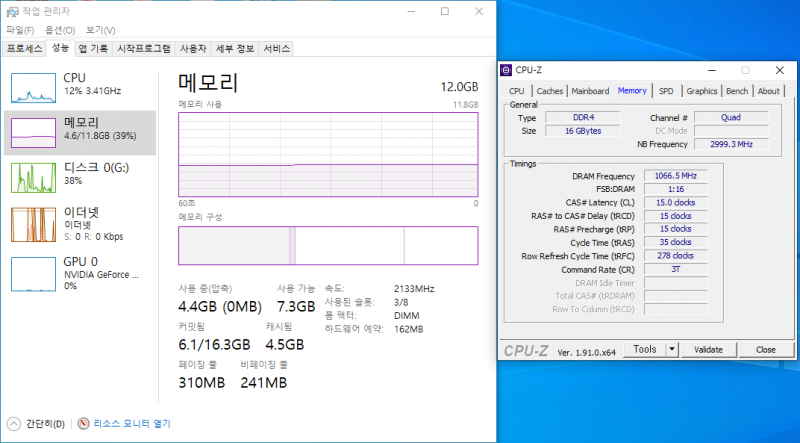Maximize the Task Manager window
The width and height of the screenshot is (800, 443).
(x=445, y=11)
